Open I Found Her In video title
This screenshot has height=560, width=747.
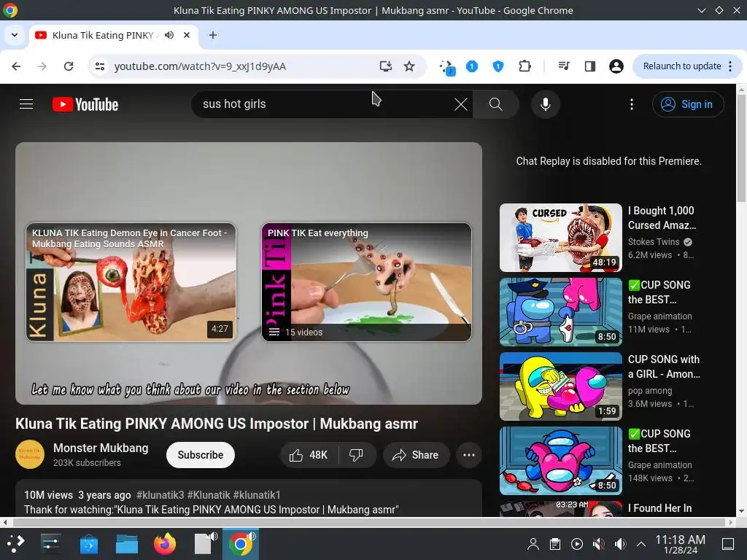[659, 508]
